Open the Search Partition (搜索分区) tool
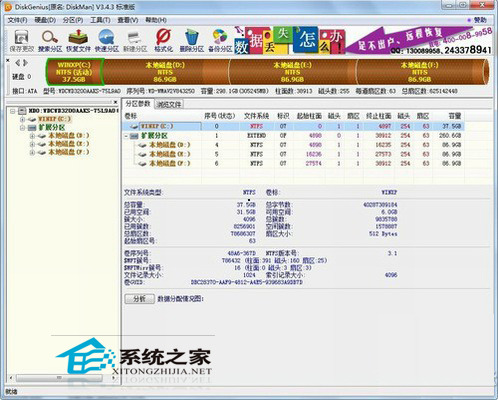The image size is (498, 400). click(50, 41)
